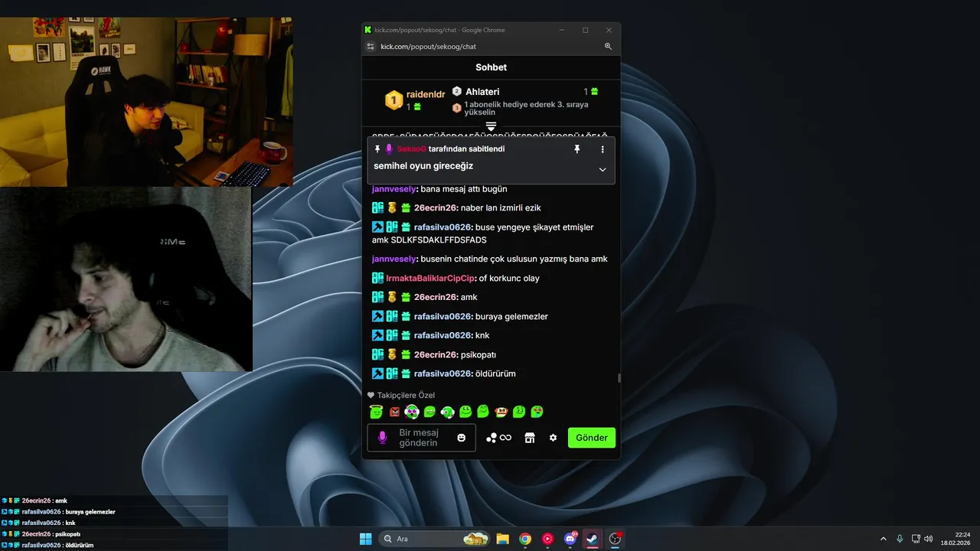Open OBS Studio from taskbar
This screenshot has width=980, height=551.
615,539
